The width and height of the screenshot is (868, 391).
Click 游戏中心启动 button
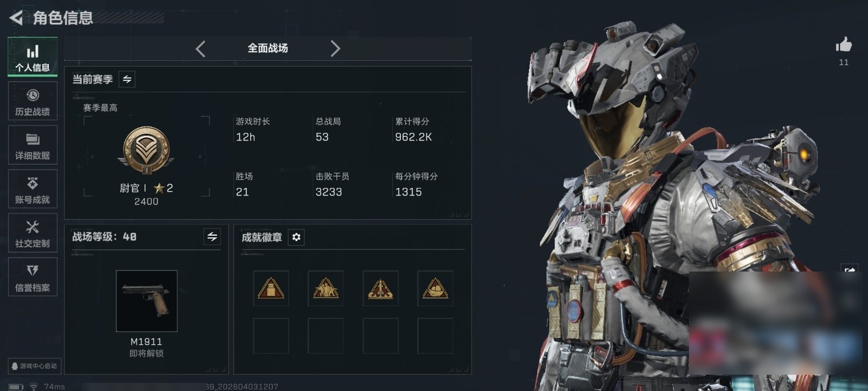(34, 366)
